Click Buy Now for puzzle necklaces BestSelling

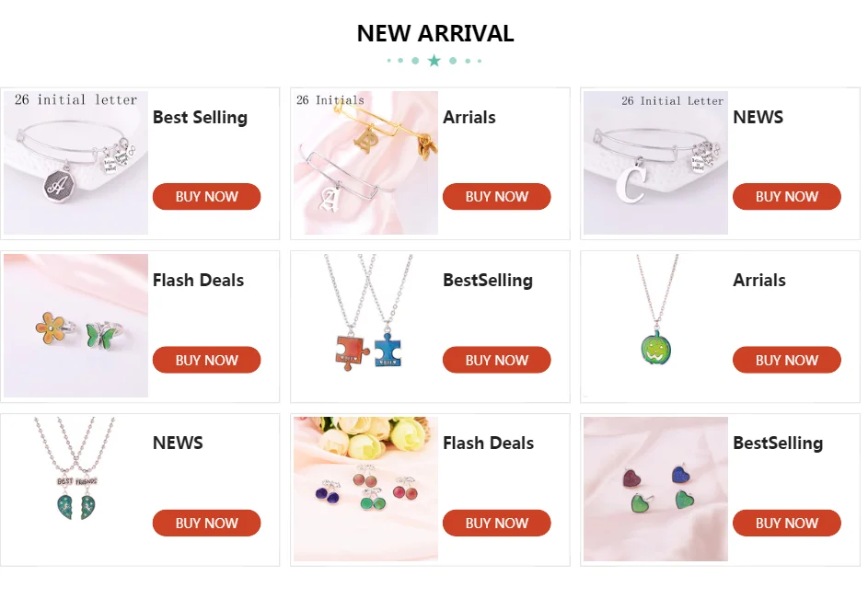pyautogui.click(x=496, y=360)
